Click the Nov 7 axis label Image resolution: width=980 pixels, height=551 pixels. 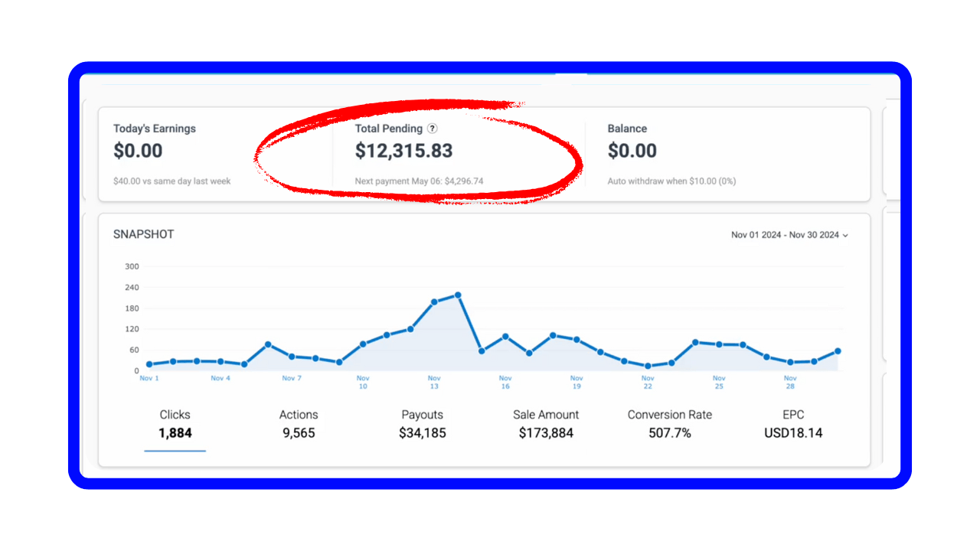[x=292, y=378]
